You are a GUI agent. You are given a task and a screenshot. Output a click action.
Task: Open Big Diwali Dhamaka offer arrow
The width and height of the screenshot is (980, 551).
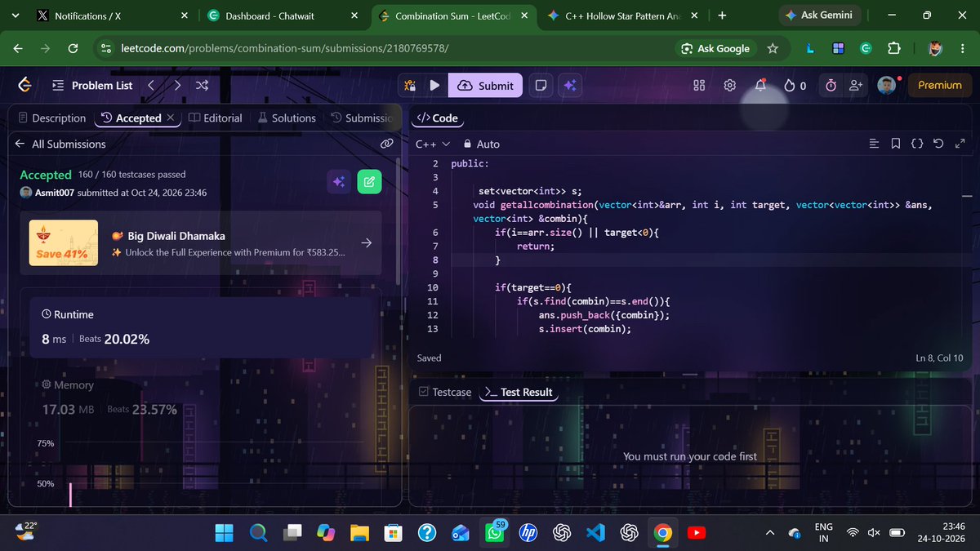click(367, 242)
